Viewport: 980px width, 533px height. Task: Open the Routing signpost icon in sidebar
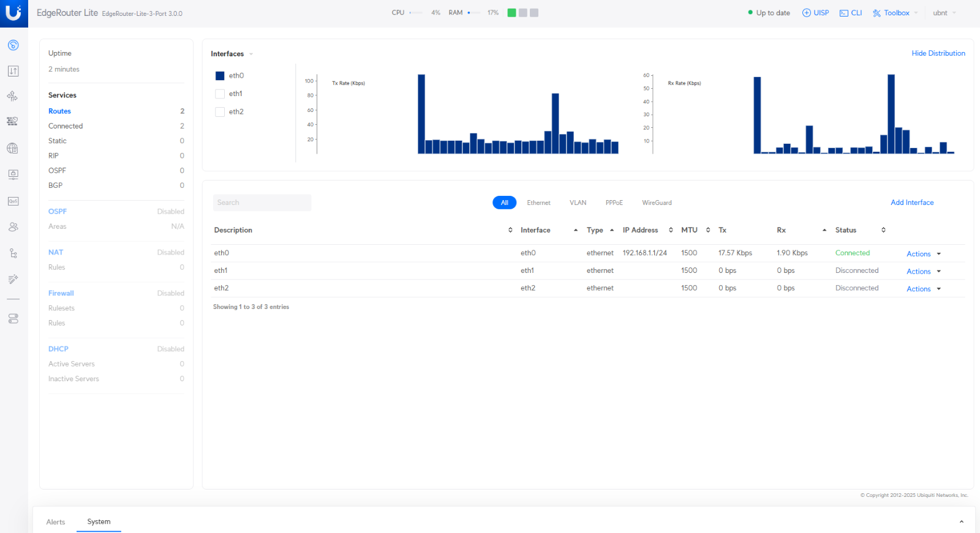pyautogui.click(x=13, y=96)
